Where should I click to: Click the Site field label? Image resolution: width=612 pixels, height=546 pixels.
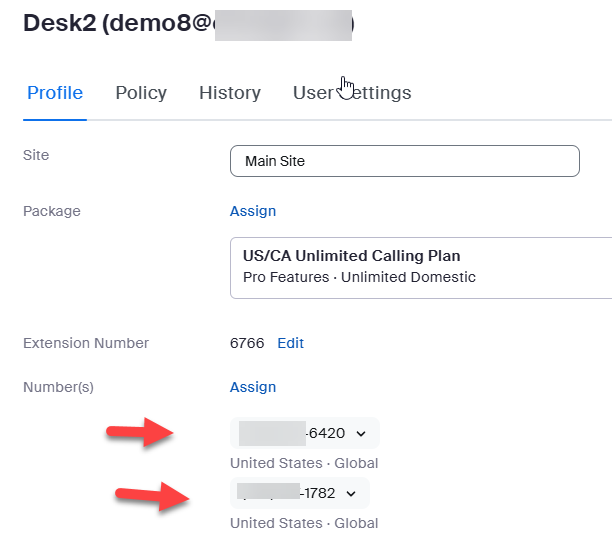[36, 155]
